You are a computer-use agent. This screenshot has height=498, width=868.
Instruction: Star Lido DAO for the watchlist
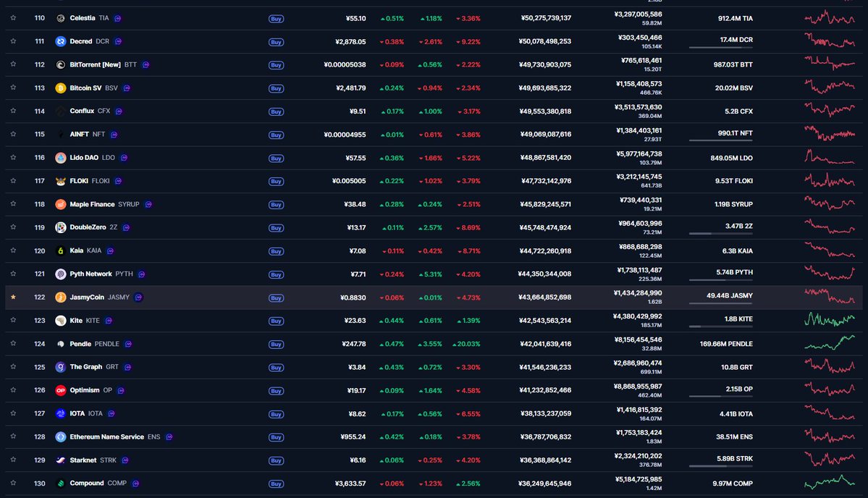[x=13, y=157]
